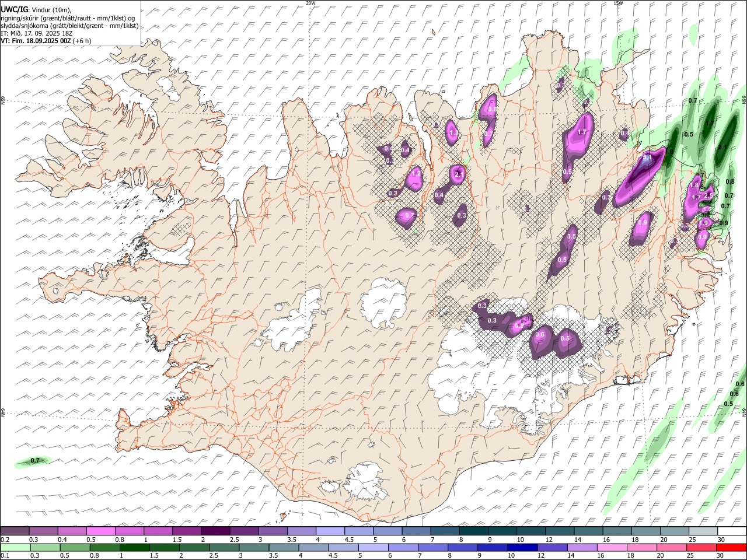This screenshot has height=560, width=747.
Task: Click the slydda/snjókoma legend description line
Action: click(69, 26)
